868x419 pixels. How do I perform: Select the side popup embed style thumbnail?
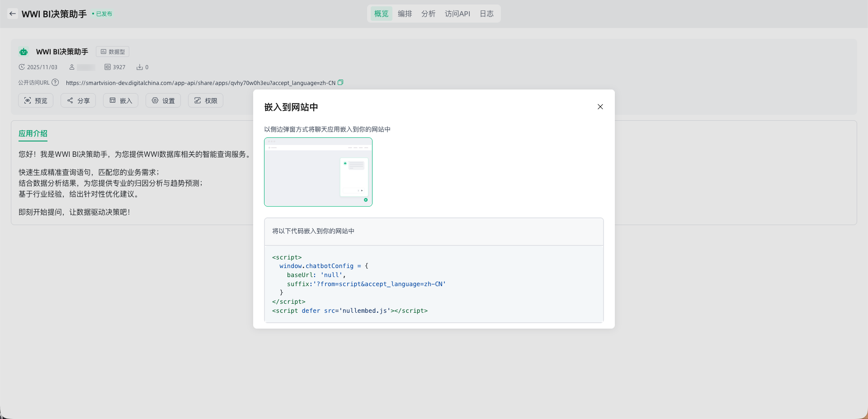pyautogui.click(x=318, y=172)
